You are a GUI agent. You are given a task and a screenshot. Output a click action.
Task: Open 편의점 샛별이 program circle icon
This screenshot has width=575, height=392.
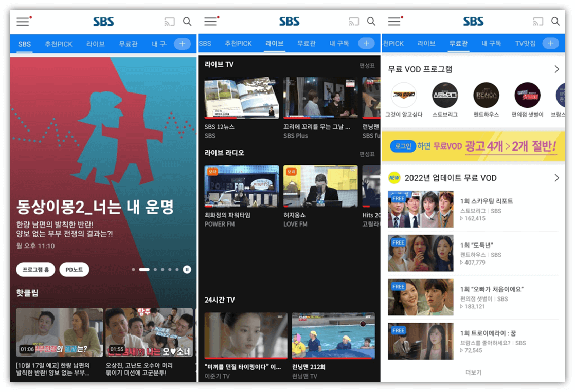coord(527,95)
